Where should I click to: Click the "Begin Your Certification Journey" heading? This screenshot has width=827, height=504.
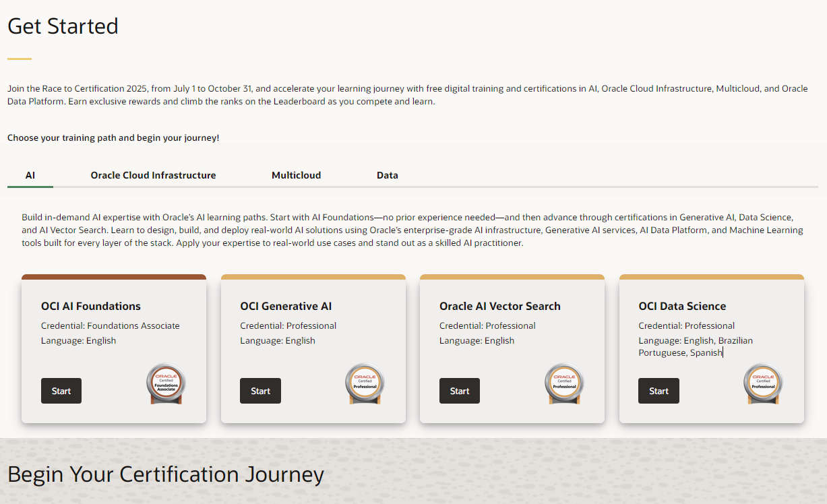click(x=166, y=474)
